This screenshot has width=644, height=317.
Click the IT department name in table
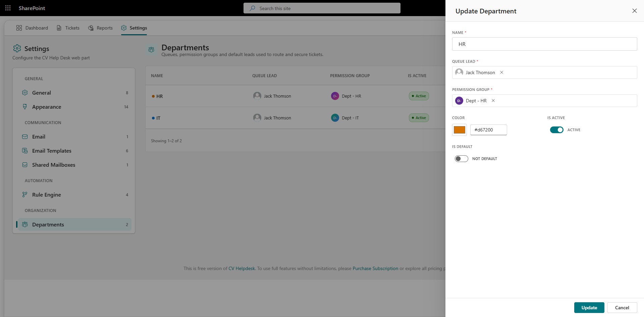158,118
